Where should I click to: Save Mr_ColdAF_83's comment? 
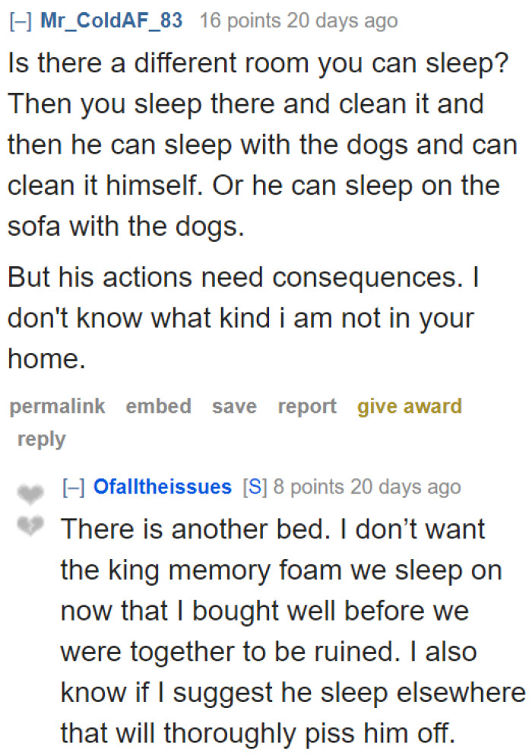pyautogui.click(x=234, y=406)
